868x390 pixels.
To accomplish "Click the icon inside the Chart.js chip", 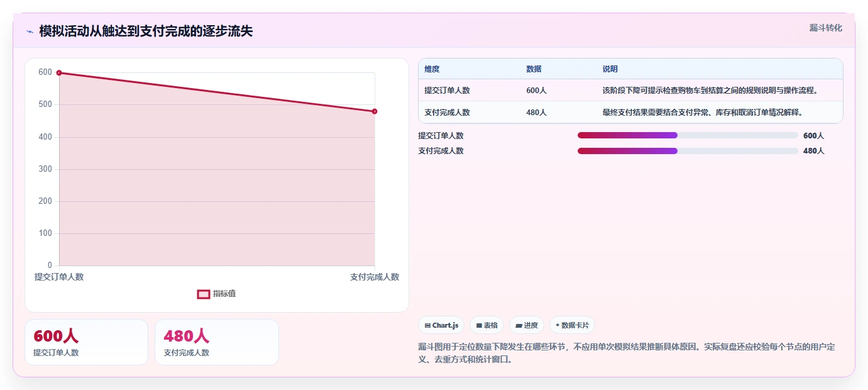I will 427,326.
